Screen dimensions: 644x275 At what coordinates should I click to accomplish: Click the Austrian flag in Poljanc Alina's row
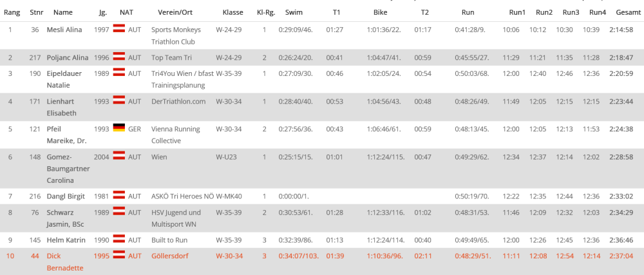(x=118, y=57)
